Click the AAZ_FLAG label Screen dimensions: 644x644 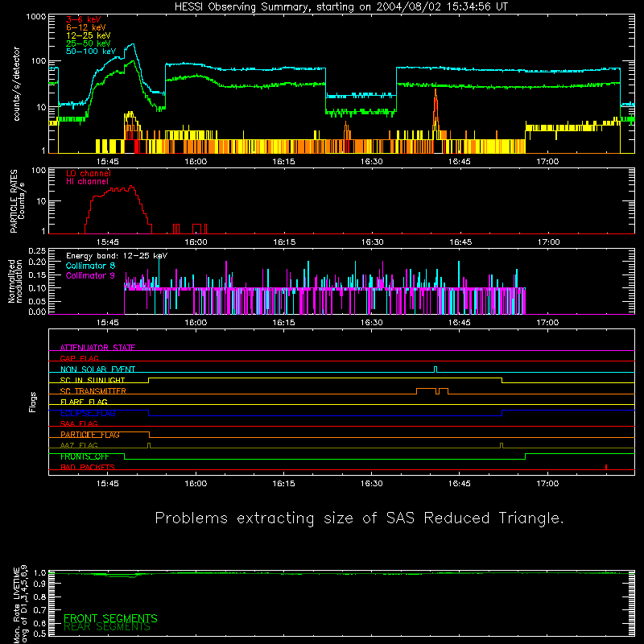79,446
